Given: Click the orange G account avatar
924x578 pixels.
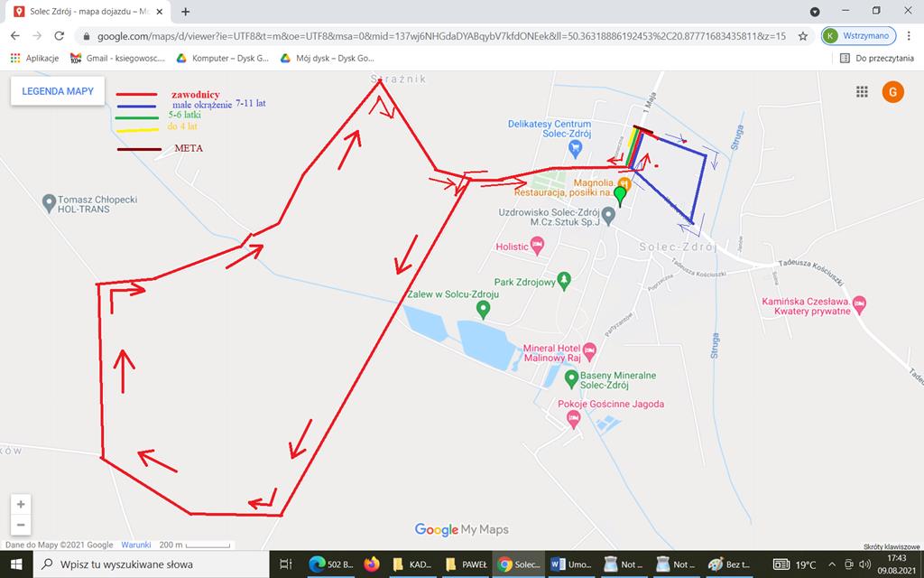Looking at the screenshot, I should coord(892,92).
